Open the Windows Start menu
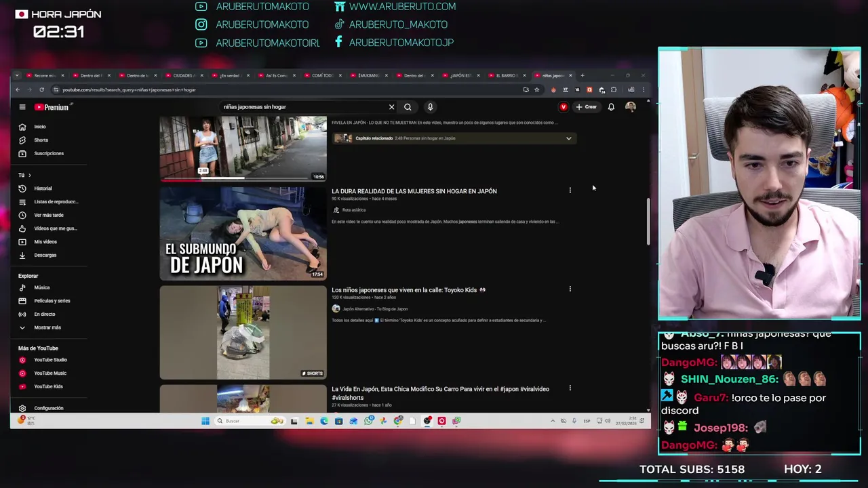 [205, 421]
